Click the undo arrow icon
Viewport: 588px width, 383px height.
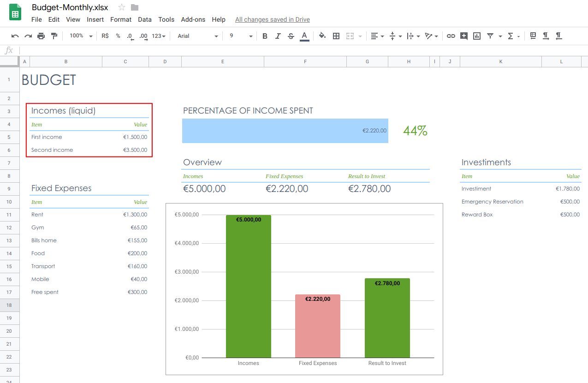point(15,36)
